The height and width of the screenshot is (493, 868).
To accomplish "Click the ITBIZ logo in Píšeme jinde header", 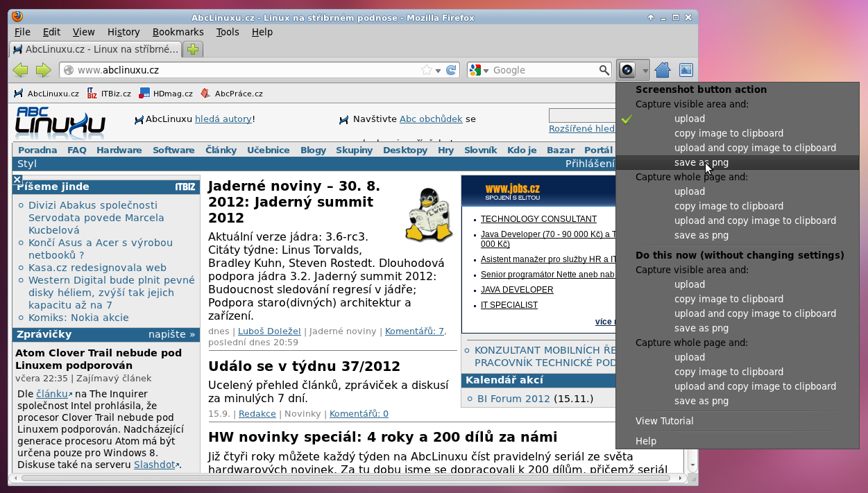I will click(185, 187).
